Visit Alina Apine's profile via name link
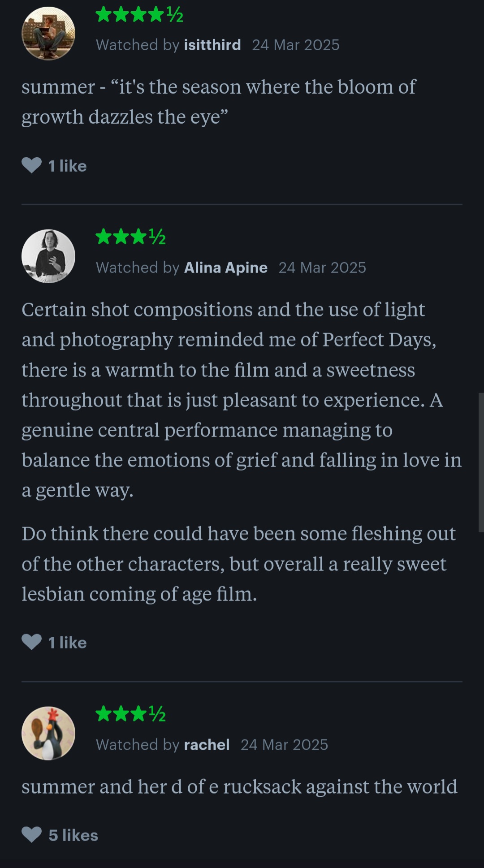The width and height of the screenshot is (484, 868). coord(226,268)
